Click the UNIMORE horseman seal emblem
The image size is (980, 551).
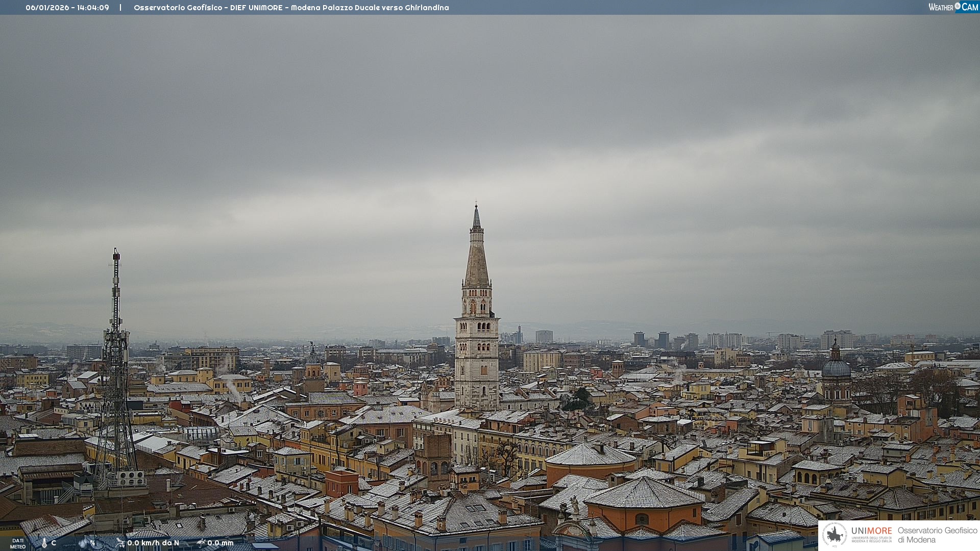pyautogui.click(x=835, y=535)
